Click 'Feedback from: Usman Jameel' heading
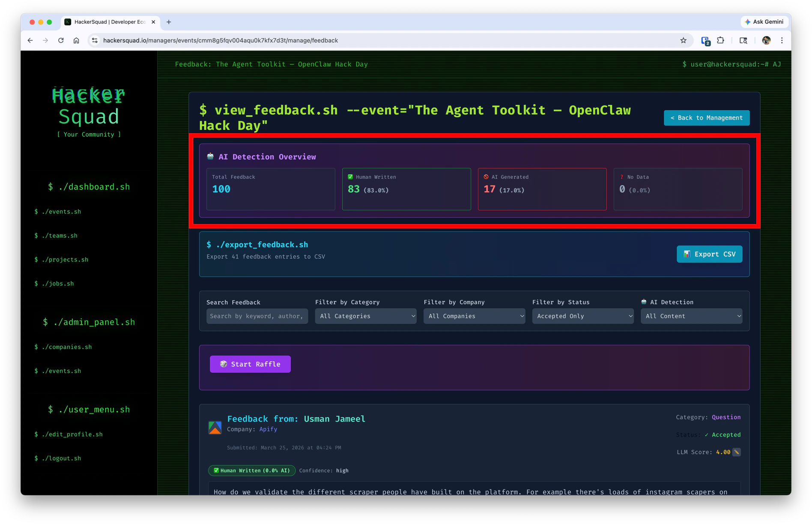Screen dimensions: 812x524 [x=296, y=419]
